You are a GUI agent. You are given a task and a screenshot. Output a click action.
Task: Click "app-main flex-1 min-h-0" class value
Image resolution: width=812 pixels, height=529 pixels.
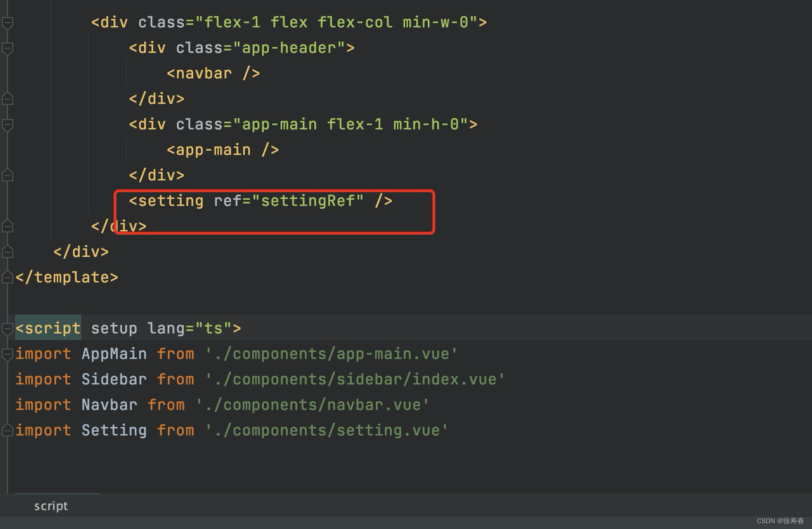point(350,125)
